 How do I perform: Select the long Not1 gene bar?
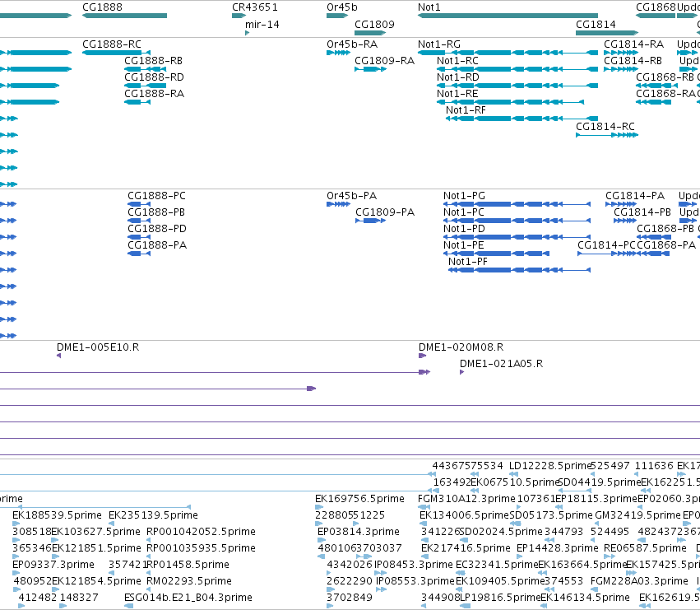tap(508, 16)
